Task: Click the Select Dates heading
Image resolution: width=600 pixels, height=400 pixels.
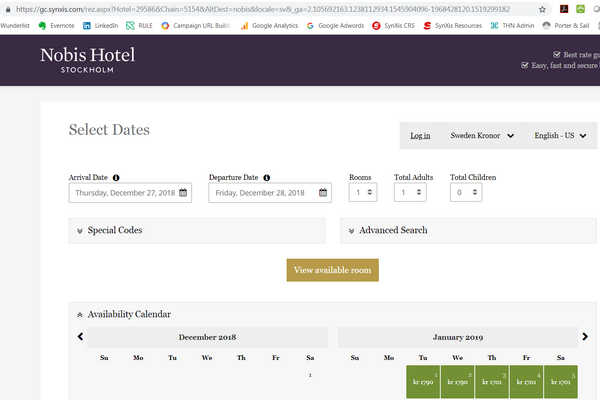Action: pos(109,130)
